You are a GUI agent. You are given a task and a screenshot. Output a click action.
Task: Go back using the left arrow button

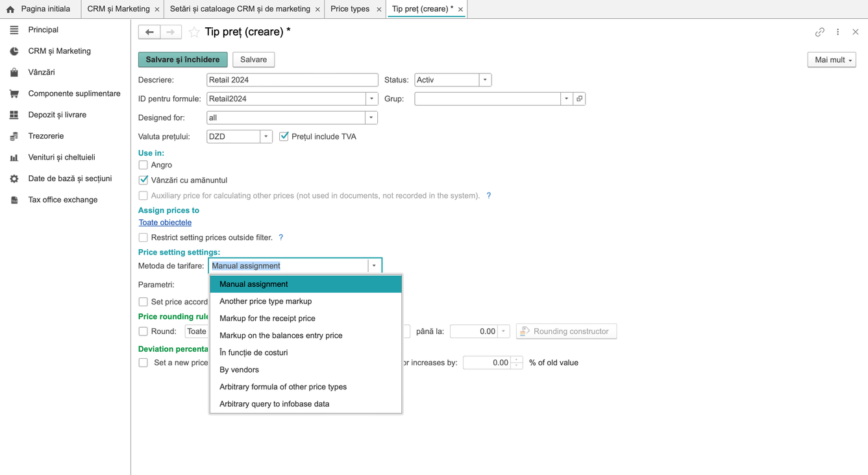click(149, 32)
